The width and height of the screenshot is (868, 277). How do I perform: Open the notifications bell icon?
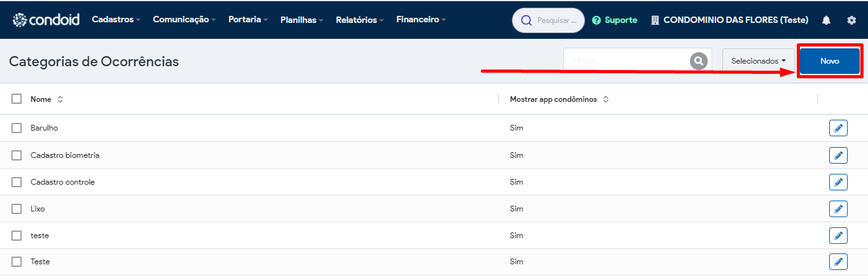tap(826, 20)
